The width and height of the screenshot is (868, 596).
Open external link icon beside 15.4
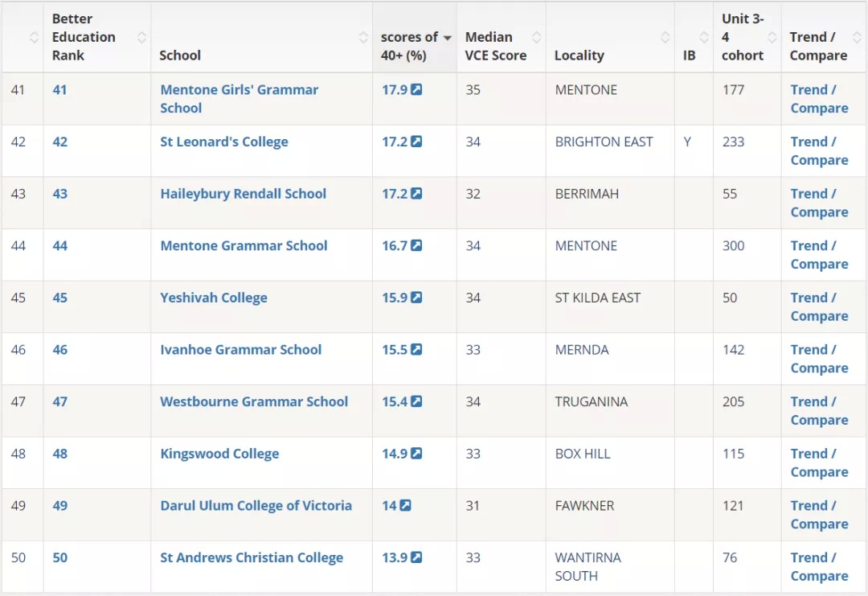click(416, 401)
